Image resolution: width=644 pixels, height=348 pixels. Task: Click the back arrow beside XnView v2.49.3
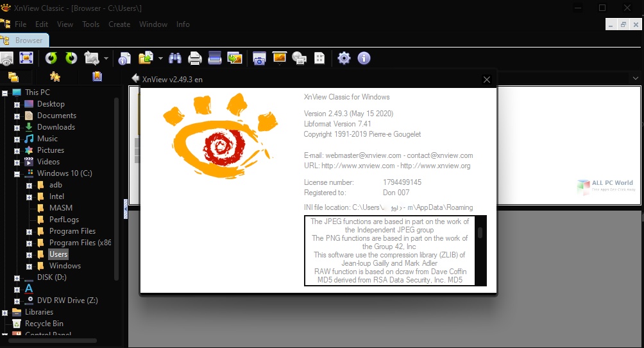pos(135,78)
